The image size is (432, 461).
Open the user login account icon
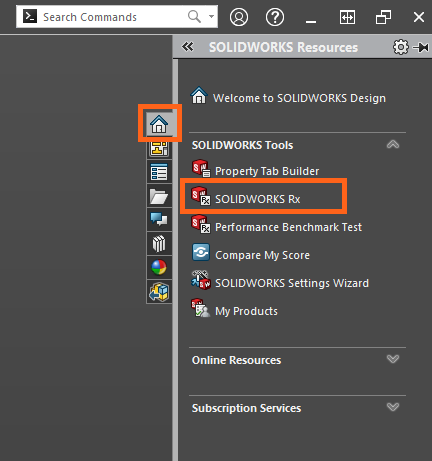(239, 17)
